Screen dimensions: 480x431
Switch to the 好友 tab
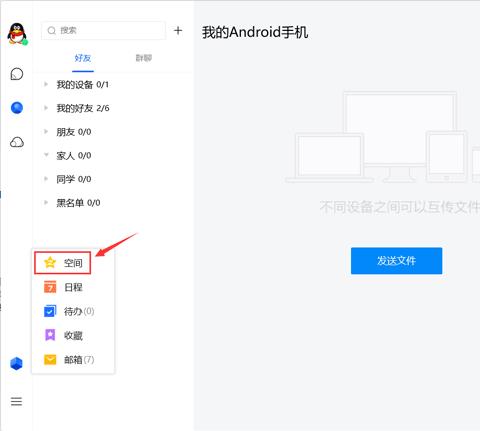click(x=83, y=58)
